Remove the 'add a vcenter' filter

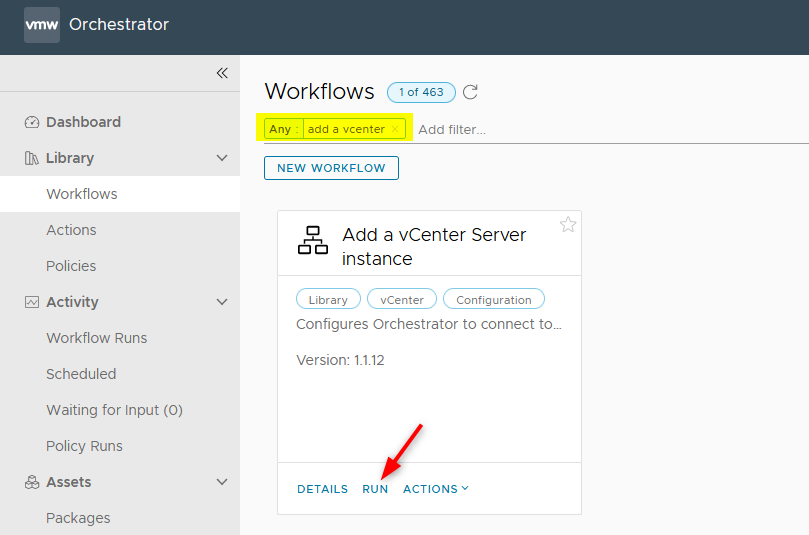tap(395, 129)
